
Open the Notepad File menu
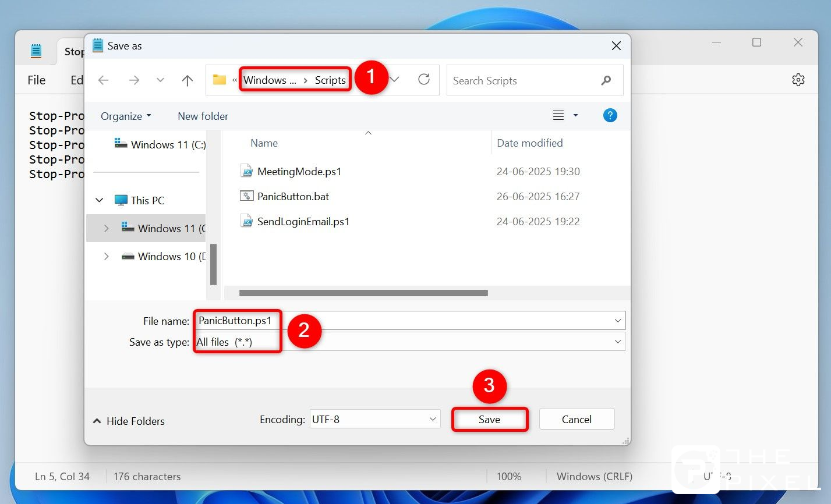point(36,80)
